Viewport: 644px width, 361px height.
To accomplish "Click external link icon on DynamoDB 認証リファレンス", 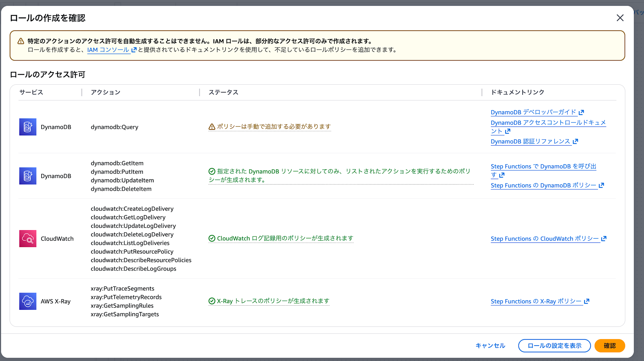I will coord(576,141).
